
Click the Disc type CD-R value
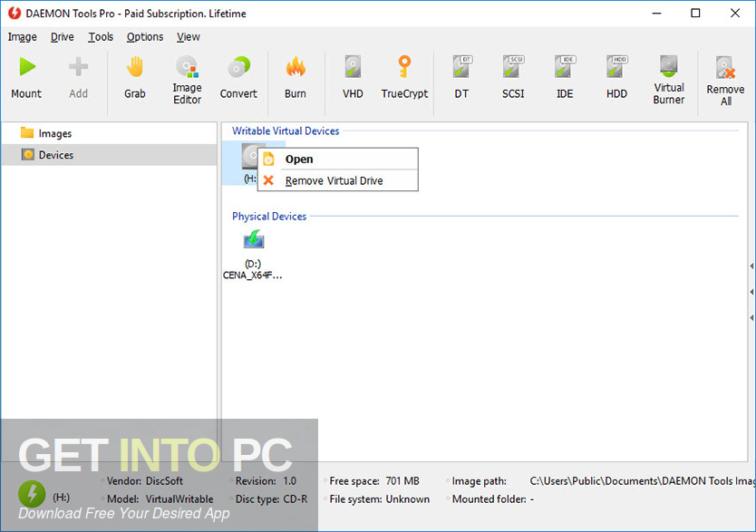[x=296, y=499]
